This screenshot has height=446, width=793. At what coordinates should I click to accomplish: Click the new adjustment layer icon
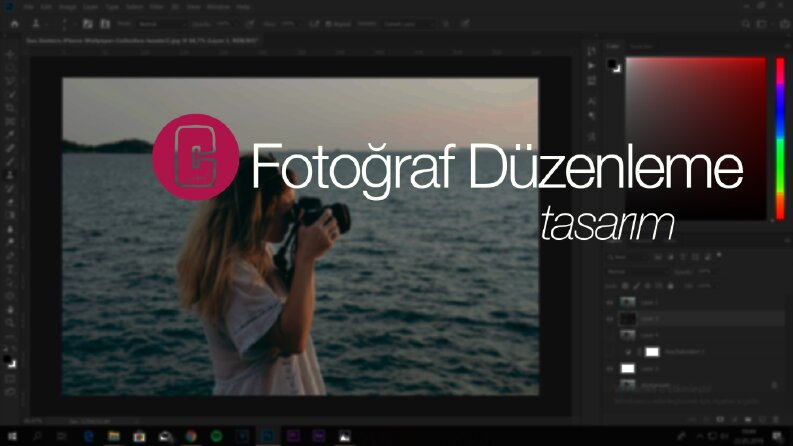tap(734, 420)
